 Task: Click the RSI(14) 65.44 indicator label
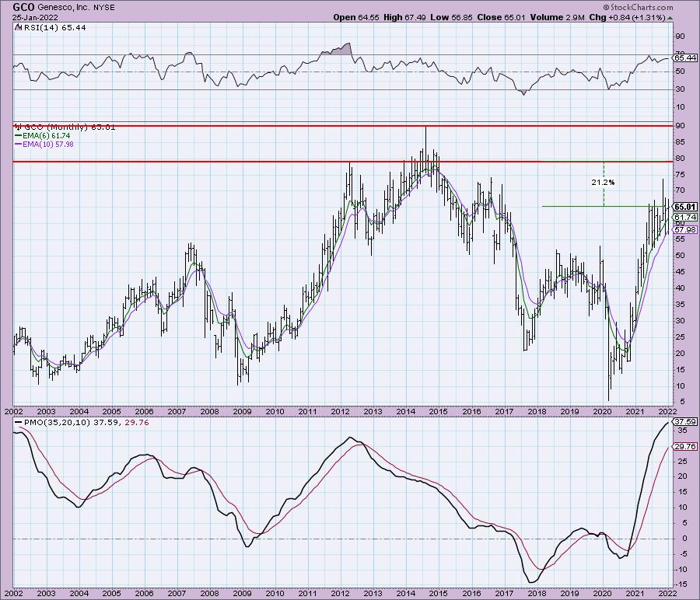[54, 27]
